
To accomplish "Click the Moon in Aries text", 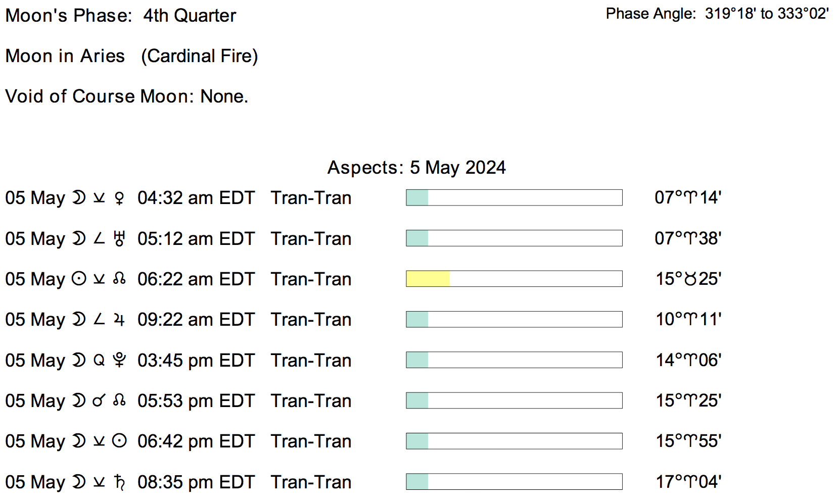I will (x=65, y=56).
